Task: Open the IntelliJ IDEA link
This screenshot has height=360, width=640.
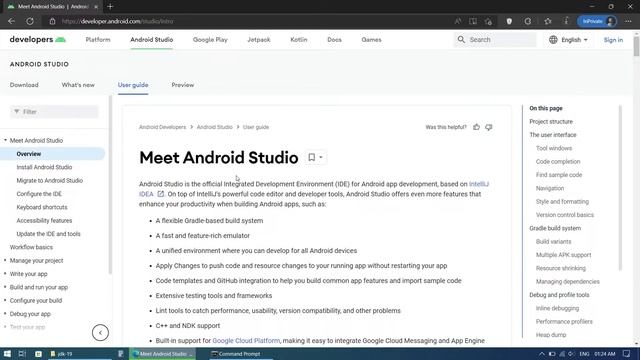Action: pyautogui.click(x=479, y=184)
